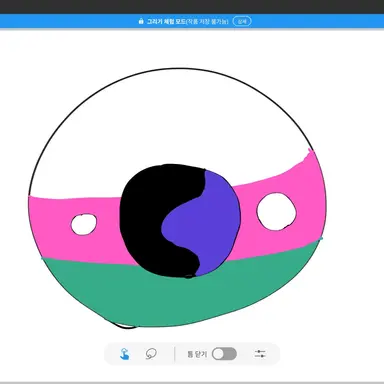Open the adjustment sliders settings icon
The image size is (384, 384).
(x=260, y=354)
